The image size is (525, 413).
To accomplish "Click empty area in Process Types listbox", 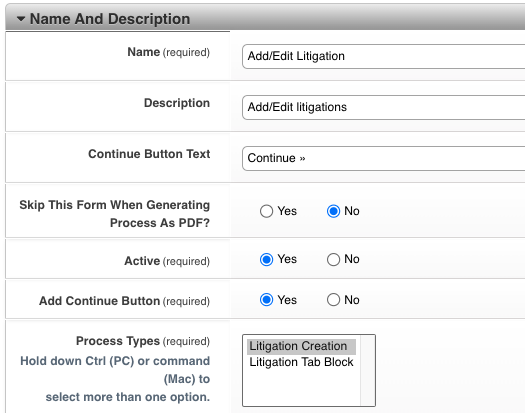I will click(301, 388).
